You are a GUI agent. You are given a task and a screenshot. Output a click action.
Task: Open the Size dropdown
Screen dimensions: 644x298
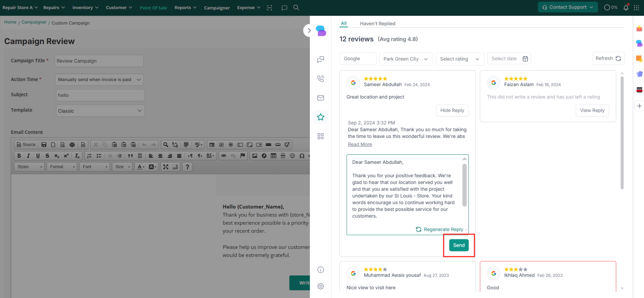(x=122, y=167)
